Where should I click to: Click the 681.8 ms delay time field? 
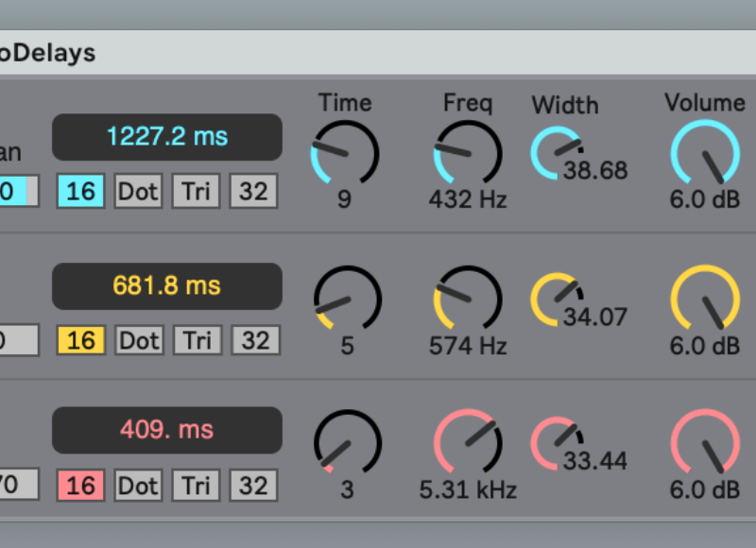(167, 285)
